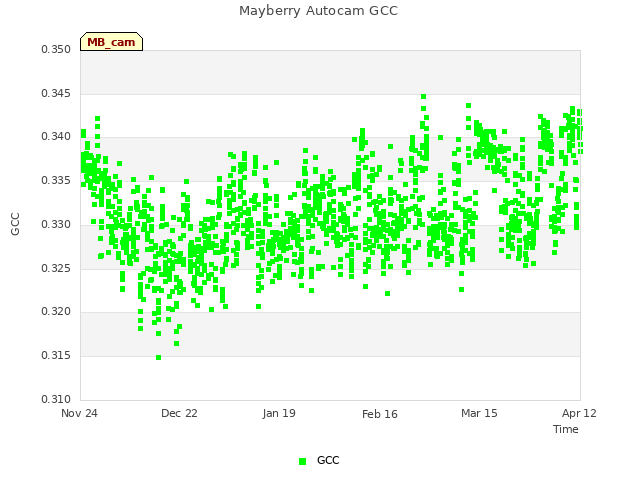Select the 0.320 y-axis tick label
The image size is (640, 480).
click(56, 311)
